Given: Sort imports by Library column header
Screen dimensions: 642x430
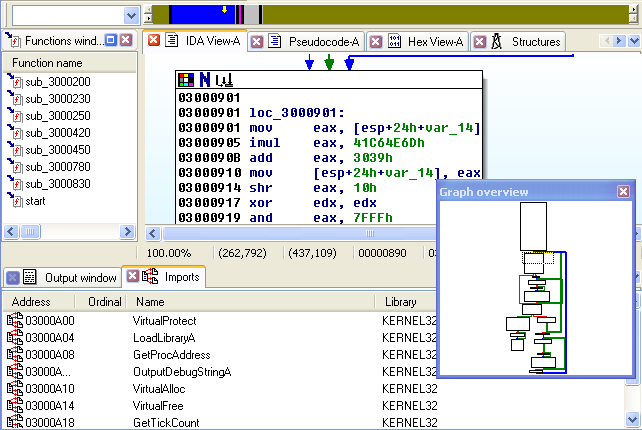Looking at the screenshot, I should [402, 301].
